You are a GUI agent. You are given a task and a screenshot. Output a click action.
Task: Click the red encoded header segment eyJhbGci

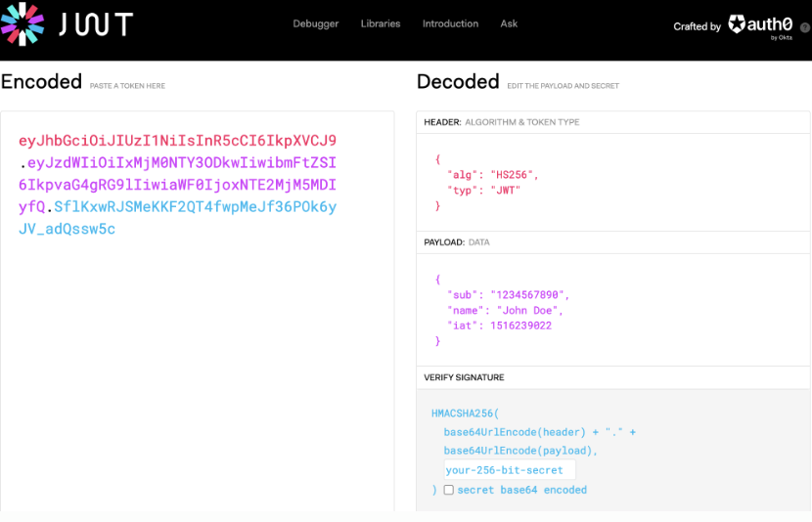[x=178, y=140]
